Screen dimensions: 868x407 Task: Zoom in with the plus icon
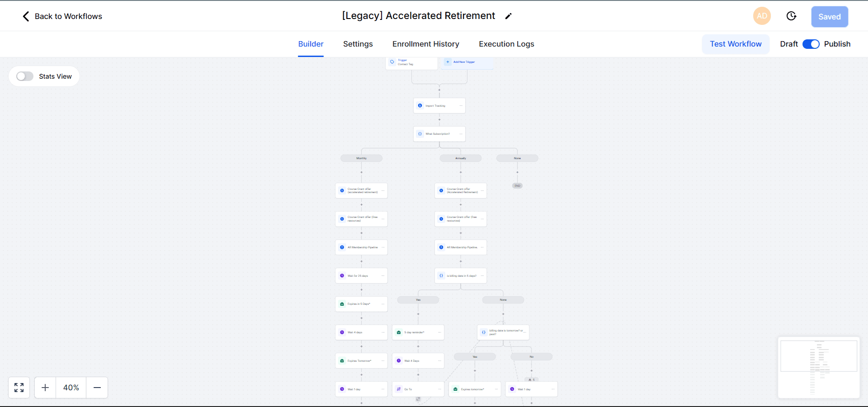pos(45,388)
